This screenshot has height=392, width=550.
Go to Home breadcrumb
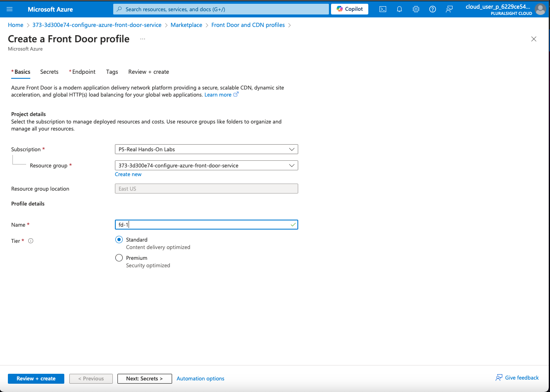pyautogui.click(x=16, y=25)
